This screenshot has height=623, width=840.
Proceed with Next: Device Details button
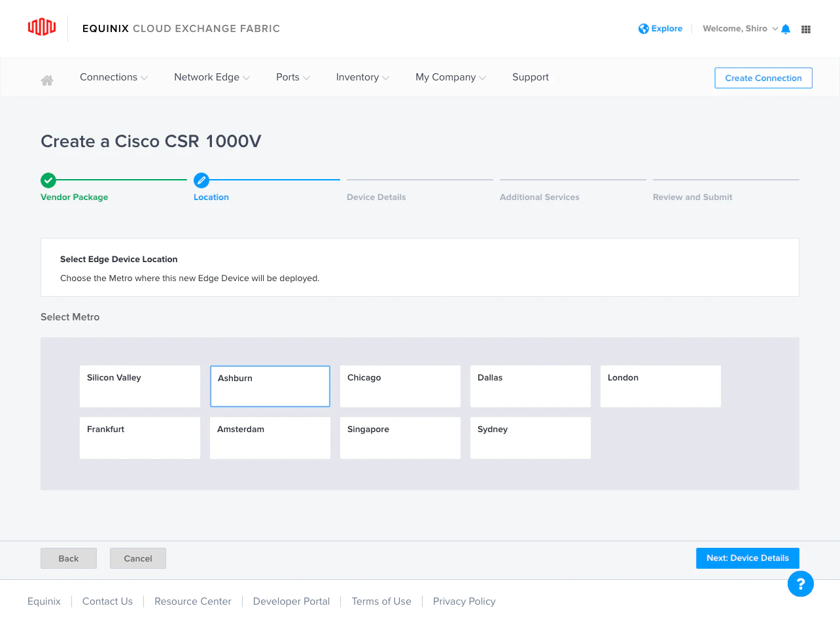coord(748,558)
